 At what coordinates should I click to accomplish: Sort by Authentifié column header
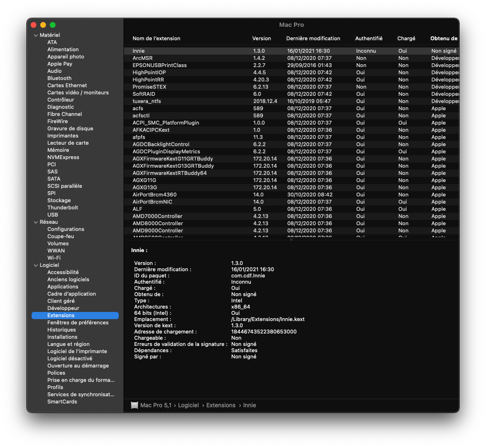point(369,38)
